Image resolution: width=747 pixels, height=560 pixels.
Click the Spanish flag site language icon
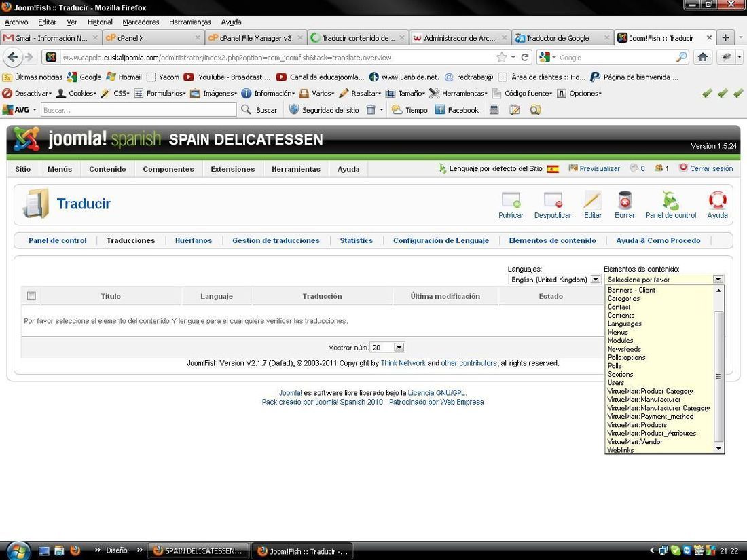coord(553,169)
